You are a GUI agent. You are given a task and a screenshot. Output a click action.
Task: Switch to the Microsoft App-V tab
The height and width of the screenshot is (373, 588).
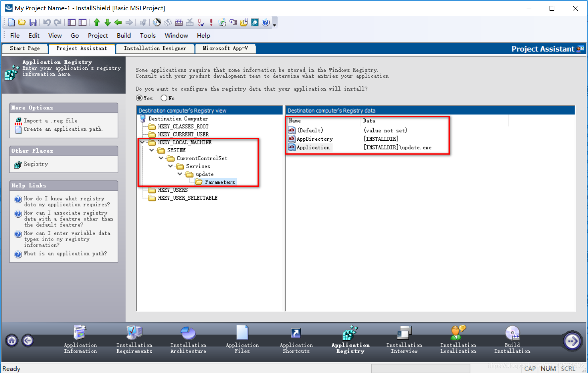click(x=225, y=48)
